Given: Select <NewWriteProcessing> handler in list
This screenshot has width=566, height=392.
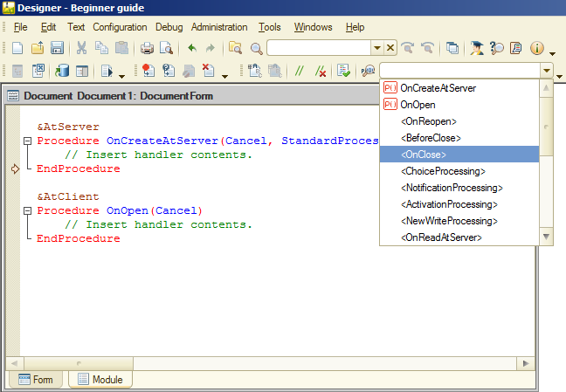Looking at the screenshot, I should click(x=459, y=221).
